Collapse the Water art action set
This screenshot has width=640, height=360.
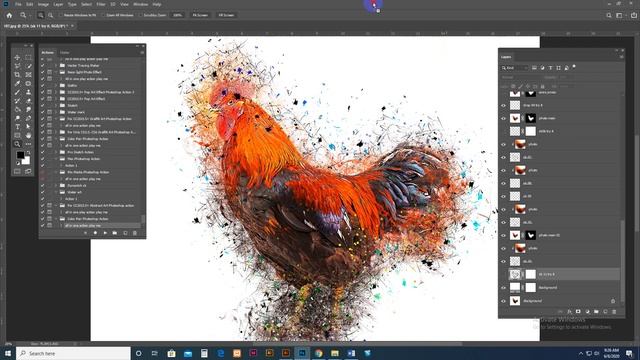(x=56, y=192)
